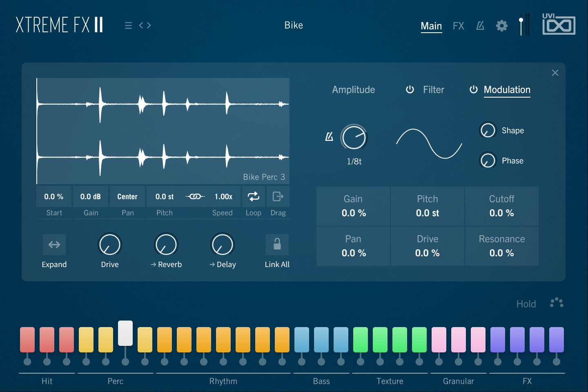Click the first yellow Perc pad
The image size is (588, 392).
[x=86, y=340]
